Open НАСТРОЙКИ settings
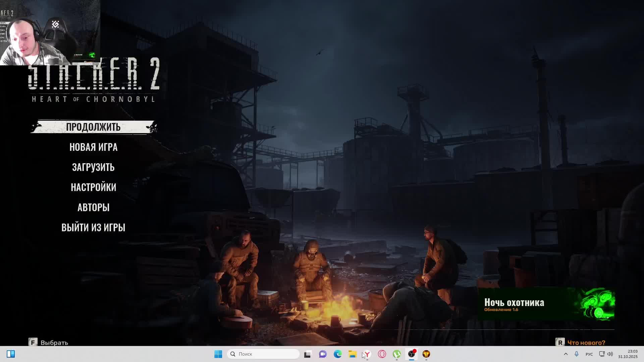 click(x=93, y=187)
